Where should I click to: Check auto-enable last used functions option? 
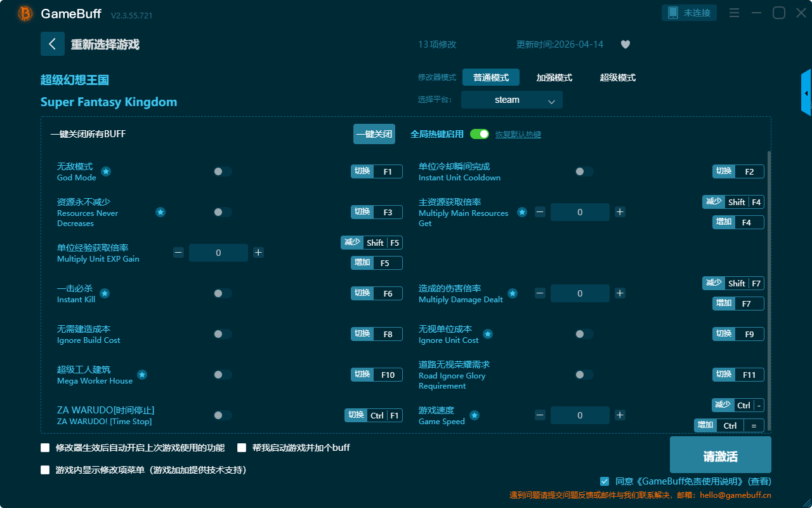click(45, 448)
